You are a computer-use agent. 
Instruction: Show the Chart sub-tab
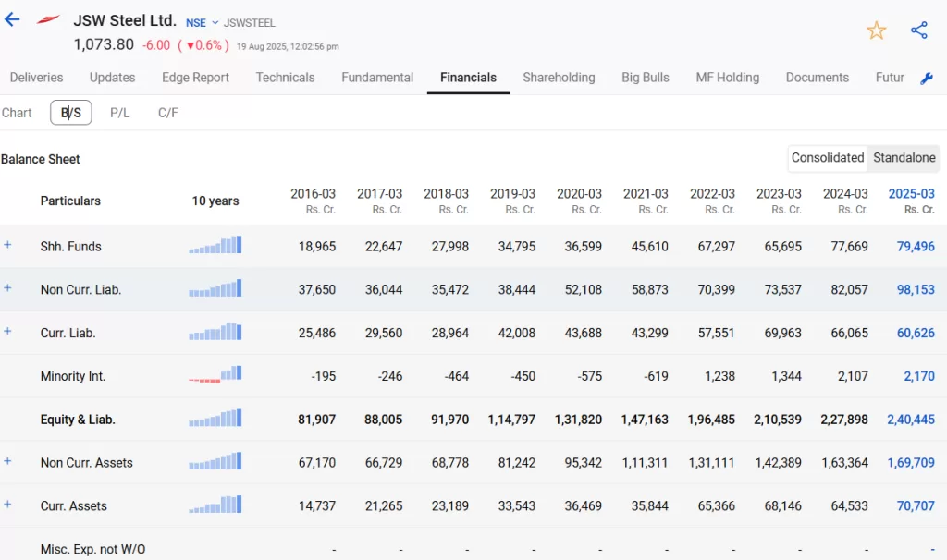(17, 113)
